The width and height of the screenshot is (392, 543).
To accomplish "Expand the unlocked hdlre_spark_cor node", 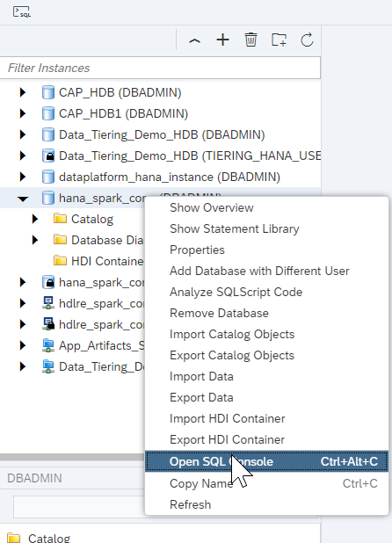I will (x=23, y=303).
